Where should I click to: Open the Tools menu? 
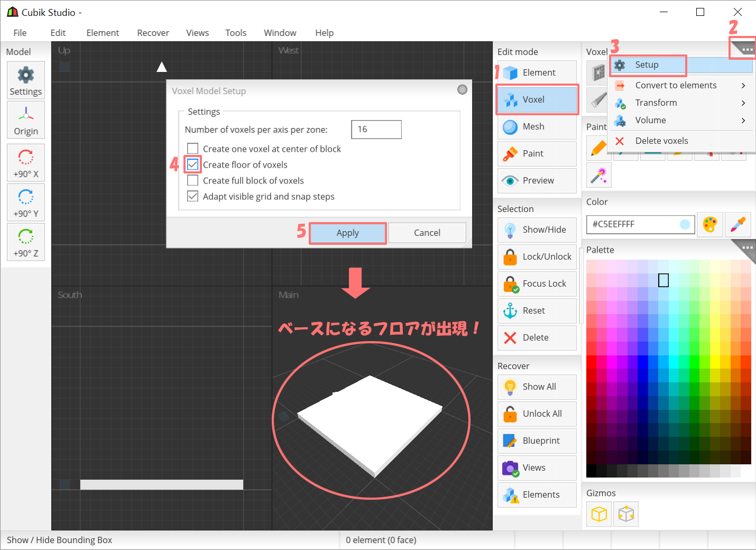[236, 32]
